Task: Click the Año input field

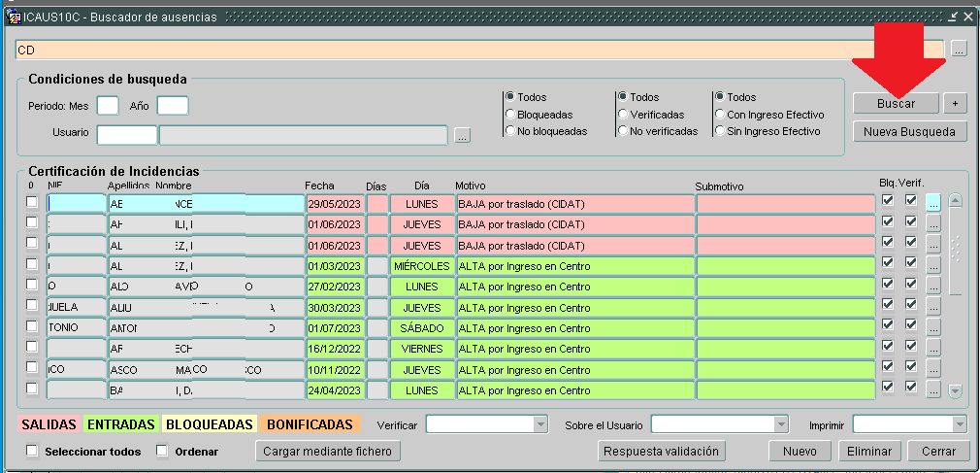Action: tap(173, 106)
